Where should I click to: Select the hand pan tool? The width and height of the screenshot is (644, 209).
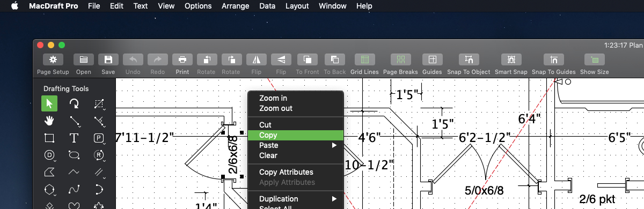click(49, 121)
